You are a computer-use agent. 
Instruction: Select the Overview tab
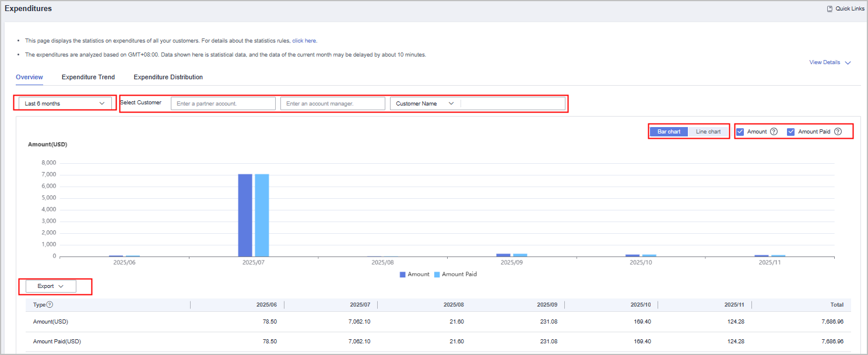(29, 77)
